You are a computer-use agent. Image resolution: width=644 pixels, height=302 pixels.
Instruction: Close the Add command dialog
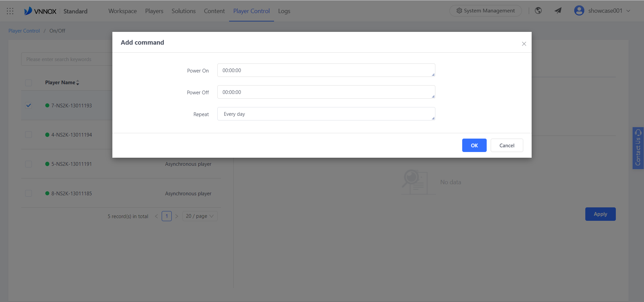coord(524,44)
